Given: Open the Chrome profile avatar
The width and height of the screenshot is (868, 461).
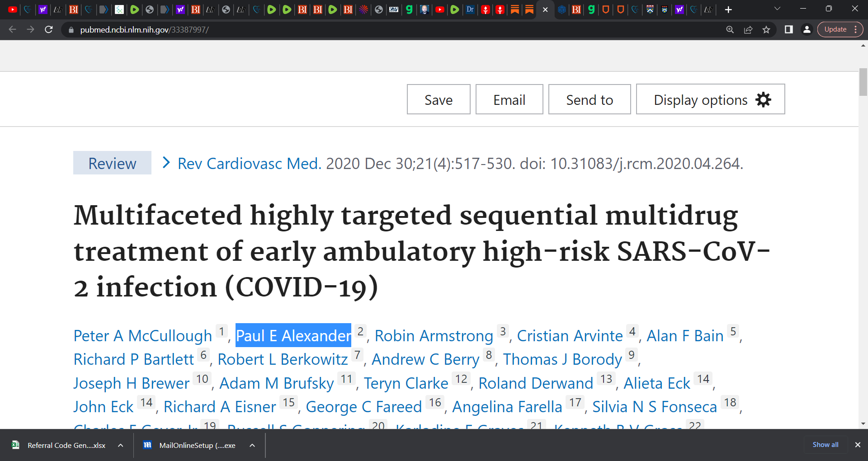Looking at the screenshot, I should [807, 30].
